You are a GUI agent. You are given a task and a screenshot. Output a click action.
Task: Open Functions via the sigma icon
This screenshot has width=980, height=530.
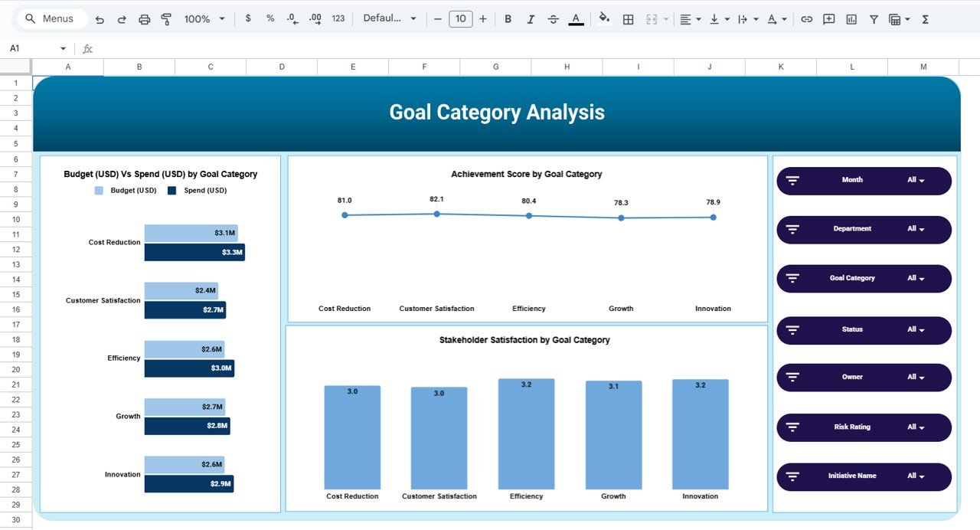tap(925, 19)
